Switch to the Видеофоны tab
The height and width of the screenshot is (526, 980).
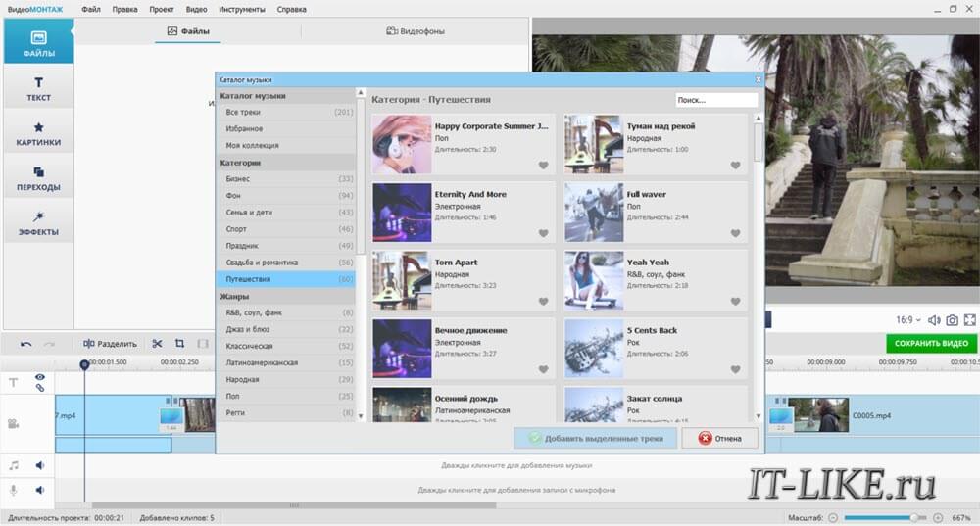[416, 31]
